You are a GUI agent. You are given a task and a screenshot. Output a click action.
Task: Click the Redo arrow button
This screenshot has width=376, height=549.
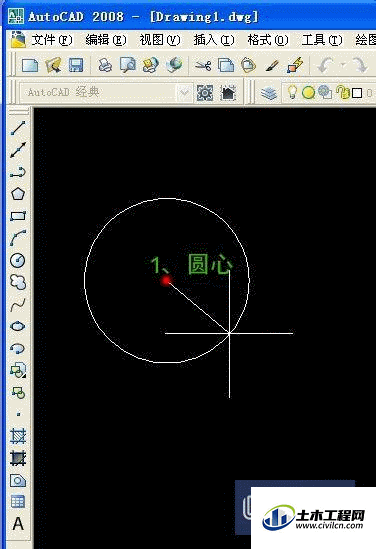point(359,65)
